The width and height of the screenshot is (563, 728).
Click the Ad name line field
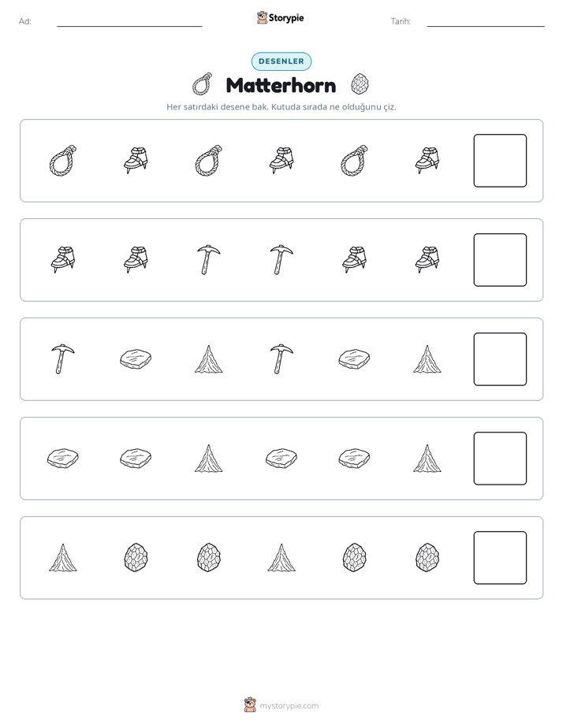click(129, 22)
